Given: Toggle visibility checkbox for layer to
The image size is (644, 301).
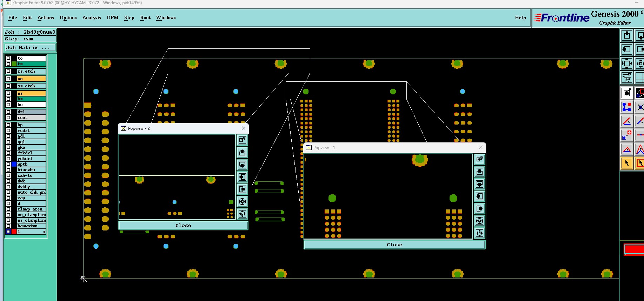Looking at the screenshot, I should [8, 58].
